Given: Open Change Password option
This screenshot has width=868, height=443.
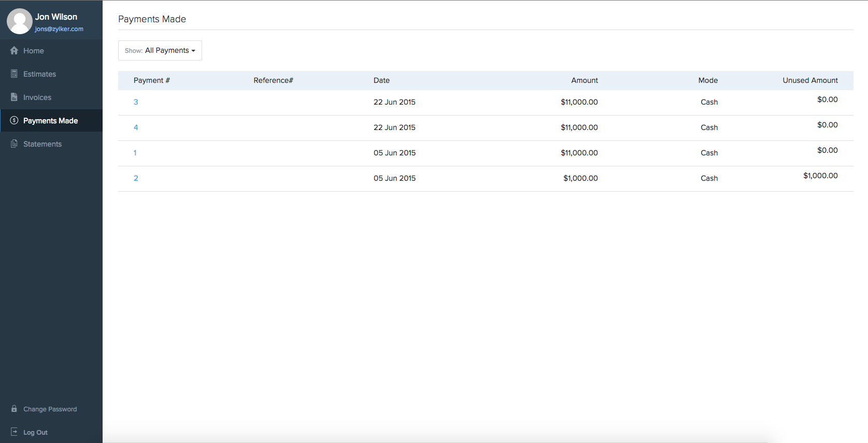Looking at the screenshot, I should [x=50, y=409].
